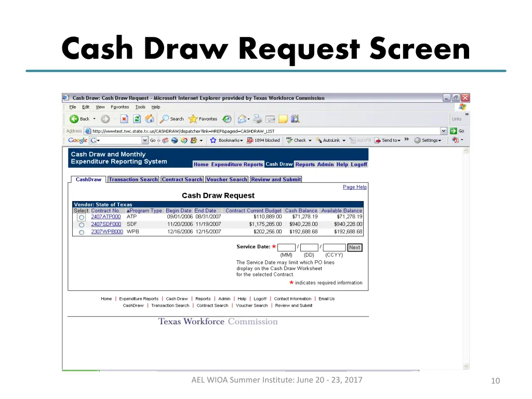Click the Print printer icon

257,119
